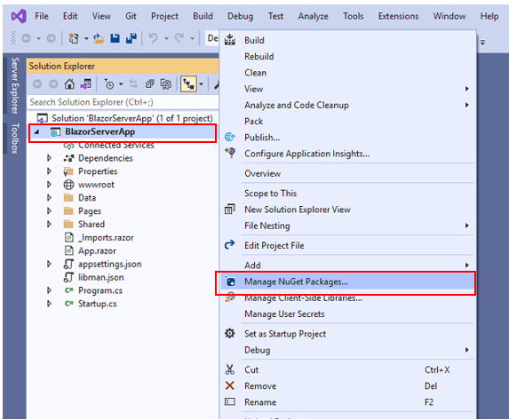
Task: Expand the Dependencies node
Action: (x=49, y=158)
